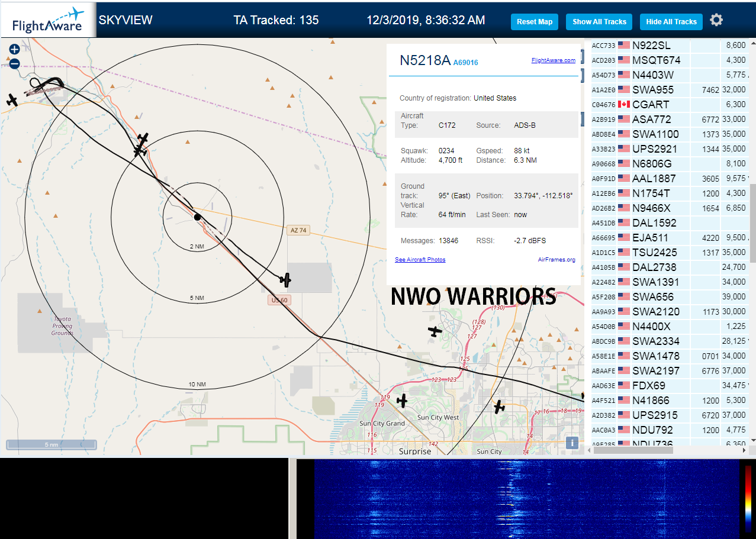Select the N4400X row
This screenshot has width=756, height=539.
tap(670, 327)
